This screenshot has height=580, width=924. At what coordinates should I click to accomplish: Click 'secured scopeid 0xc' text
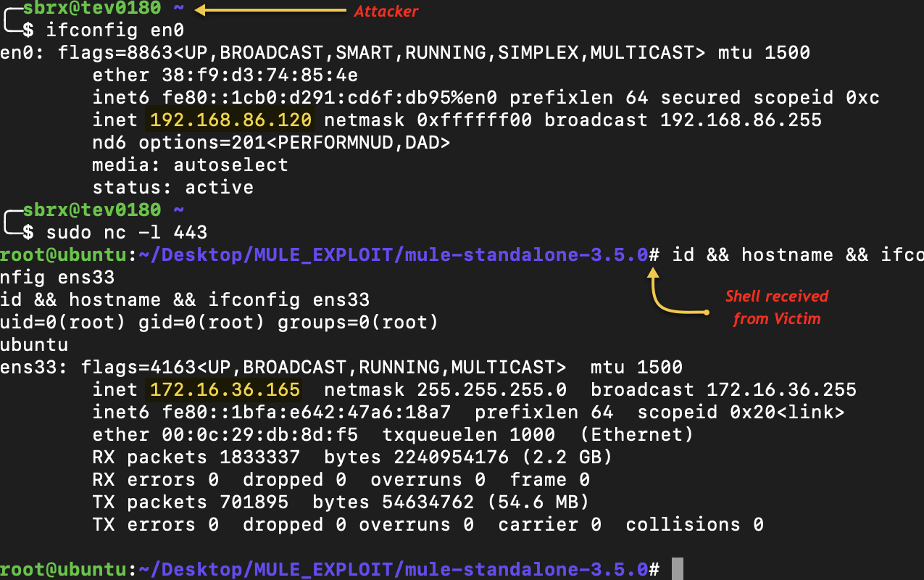[770, 97]
